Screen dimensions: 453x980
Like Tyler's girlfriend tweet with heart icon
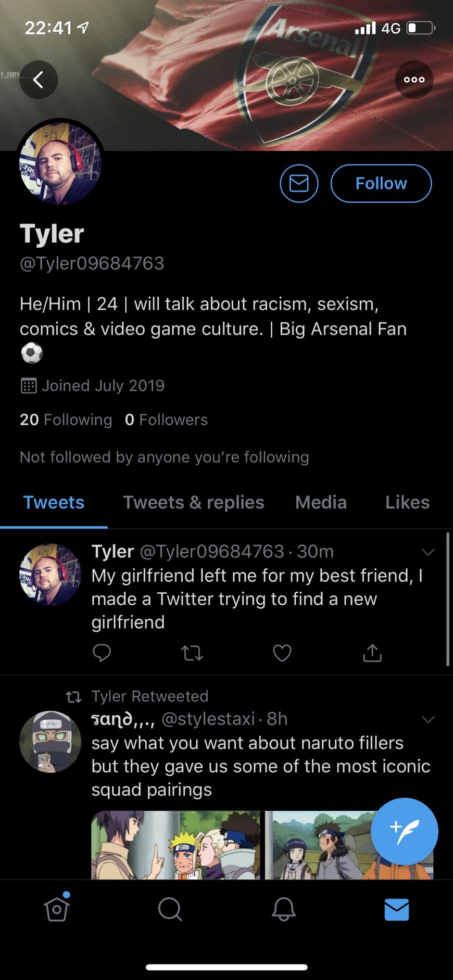click(x=282, y=652)
